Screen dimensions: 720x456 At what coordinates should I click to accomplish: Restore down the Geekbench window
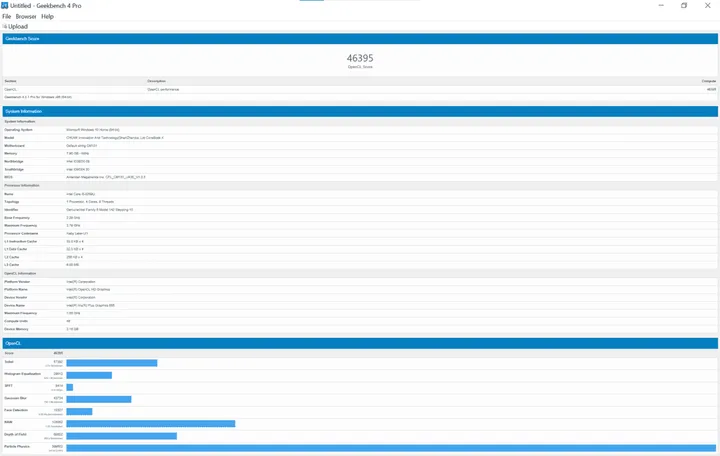point(684,5)
